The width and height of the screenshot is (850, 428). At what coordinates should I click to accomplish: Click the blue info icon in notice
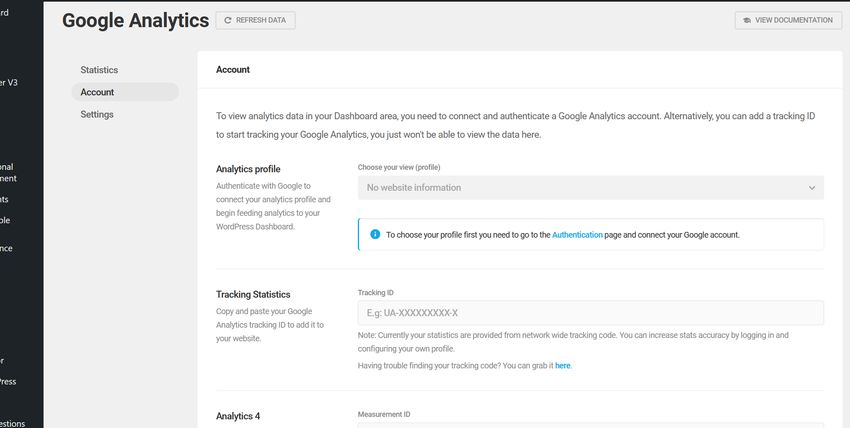pos(375,234)
